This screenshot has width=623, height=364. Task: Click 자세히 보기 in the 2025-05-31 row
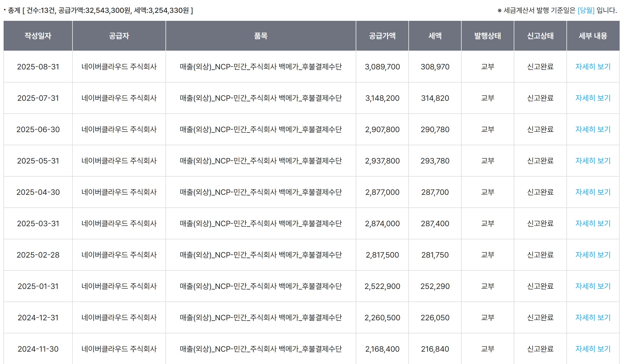pos(593,161)
